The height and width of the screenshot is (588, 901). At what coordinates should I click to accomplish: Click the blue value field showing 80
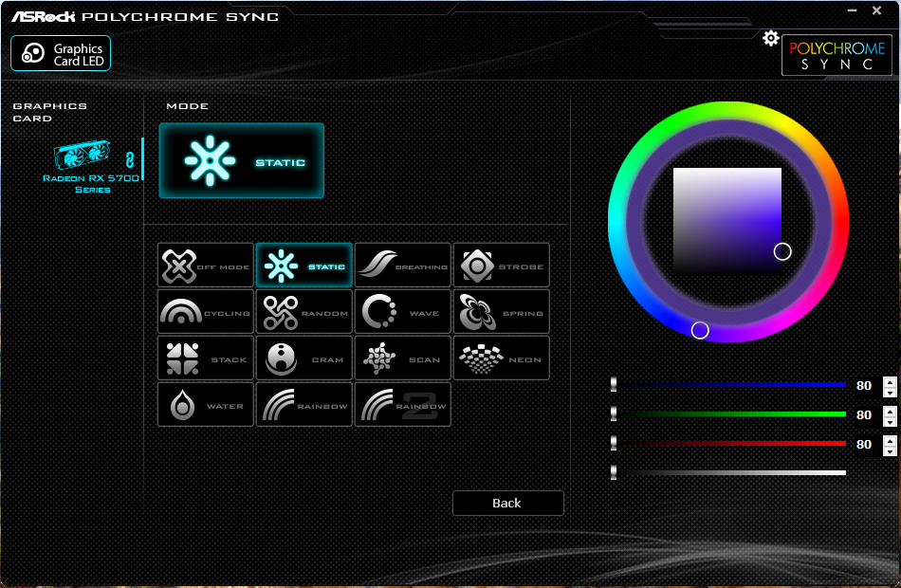pyautogui.click(x=864, y=386)
